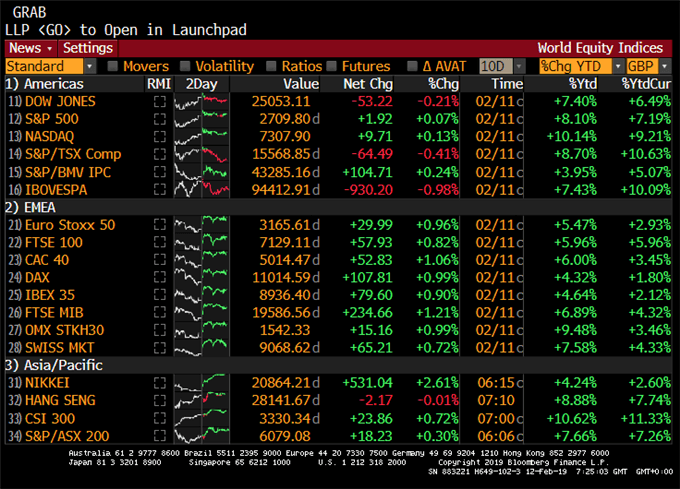
Task: Open the DOW JONES 2Day sparkline chart
Action: (x=201, y=101)
